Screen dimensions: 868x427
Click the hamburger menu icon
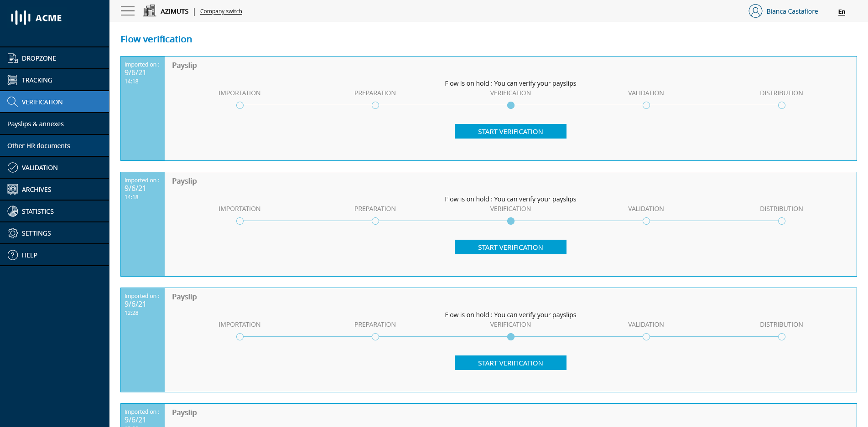pos(128,11)
